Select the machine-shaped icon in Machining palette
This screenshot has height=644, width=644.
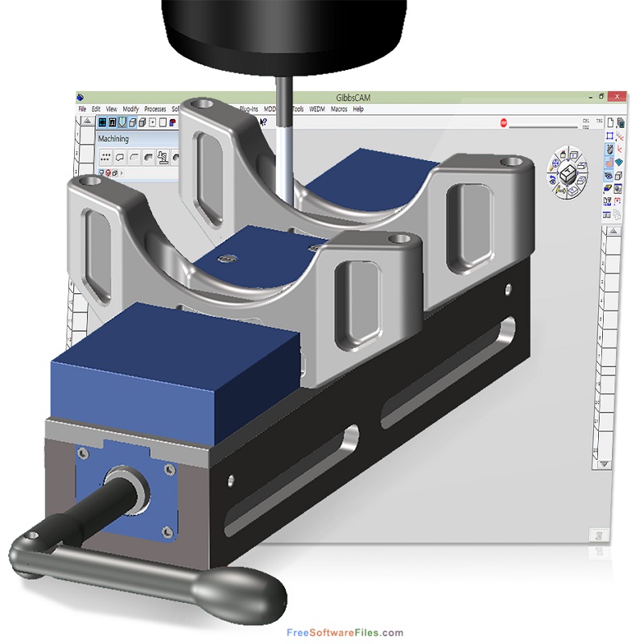163,157
